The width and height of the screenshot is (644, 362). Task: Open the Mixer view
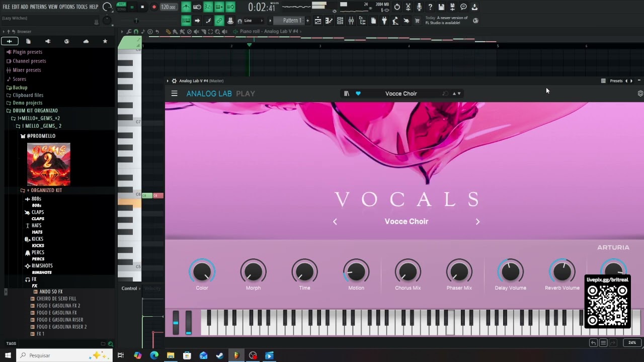tap(351, 21)
